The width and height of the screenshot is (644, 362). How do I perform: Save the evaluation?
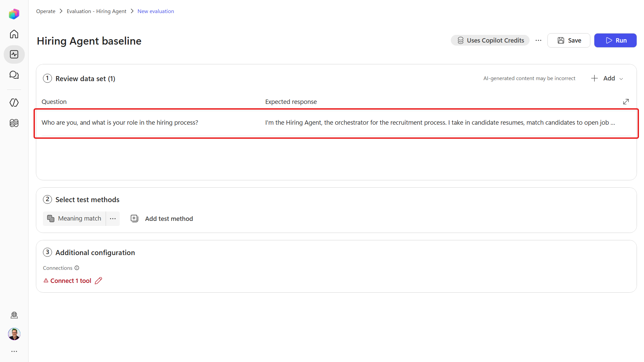[x=569, y=40]
